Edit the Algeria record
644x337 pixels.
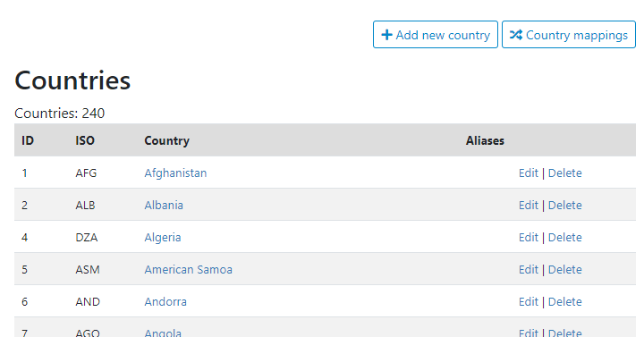(529, 238)
